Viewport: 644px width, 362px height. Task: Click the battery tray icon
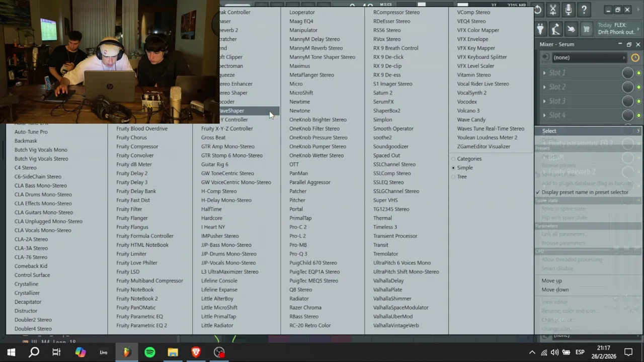pos(566,352)
